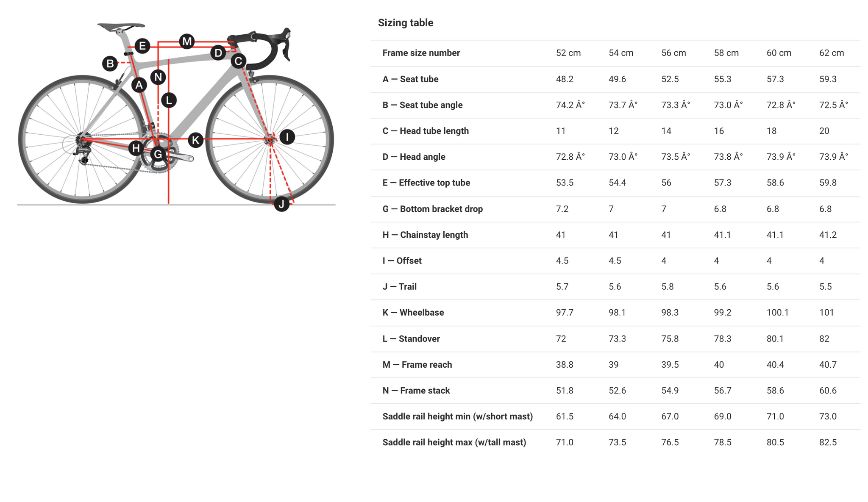Click the L standover marker
Screen dimensions: 868x502
click(x=169, y=100)
